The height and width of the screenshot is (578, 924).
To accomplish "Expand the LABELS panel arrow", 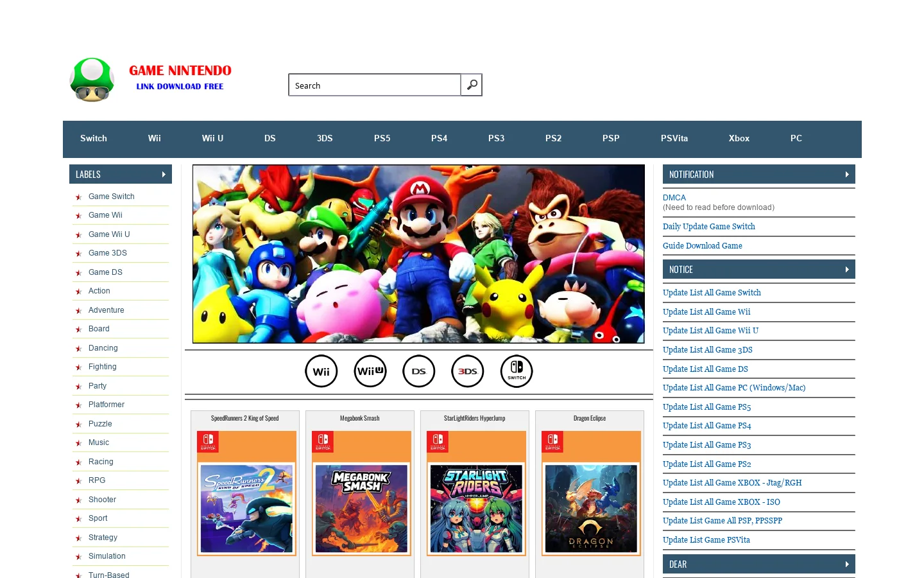I will click(164, 174).
